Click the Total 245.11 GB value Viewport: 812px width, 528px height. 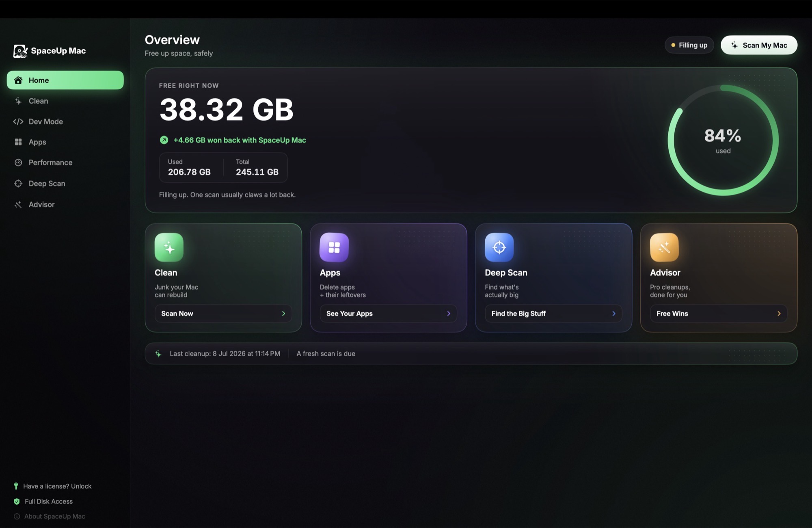coord(257,172)
